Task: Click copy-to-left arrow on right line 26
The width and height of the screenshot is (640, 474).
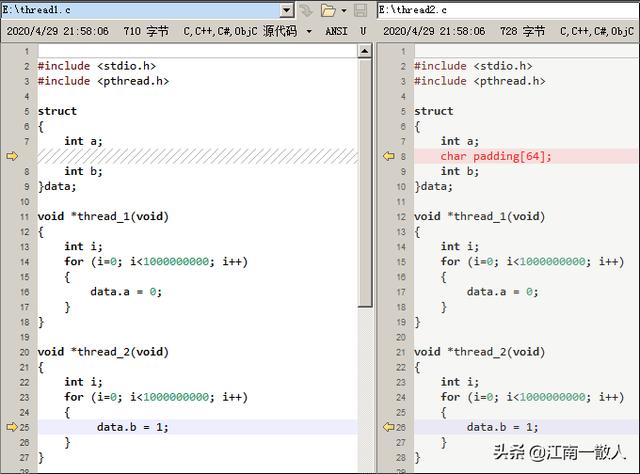Action: (389, 427)
